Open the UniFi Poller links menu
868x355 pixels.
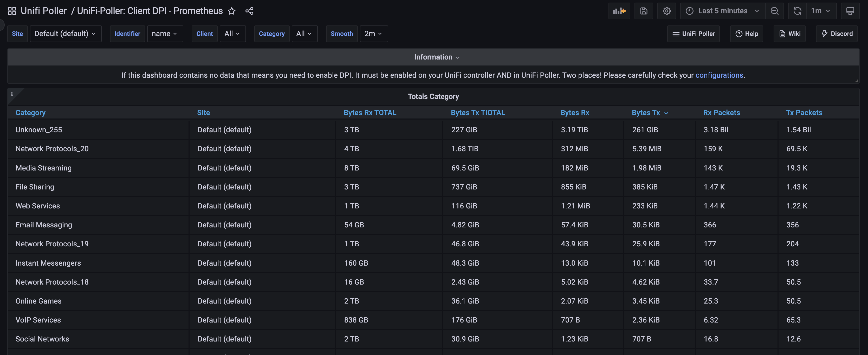(693, 34)
